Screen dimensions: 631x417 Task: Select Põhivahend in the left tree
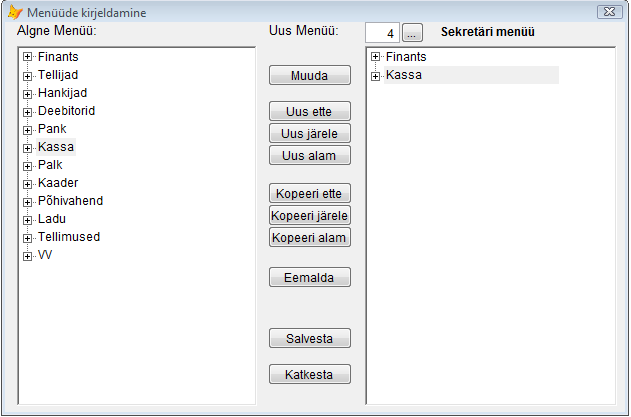(x=70, y=201)
